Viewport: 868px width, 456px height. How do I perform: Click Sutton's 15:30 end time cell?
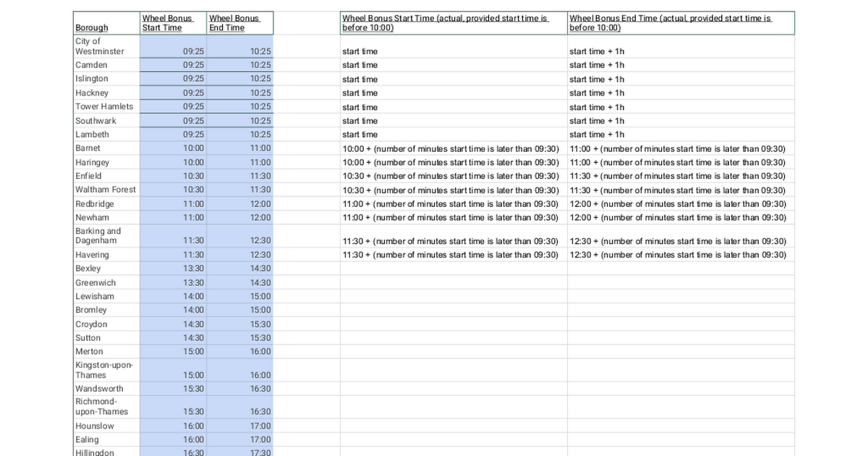coord(239,338)
